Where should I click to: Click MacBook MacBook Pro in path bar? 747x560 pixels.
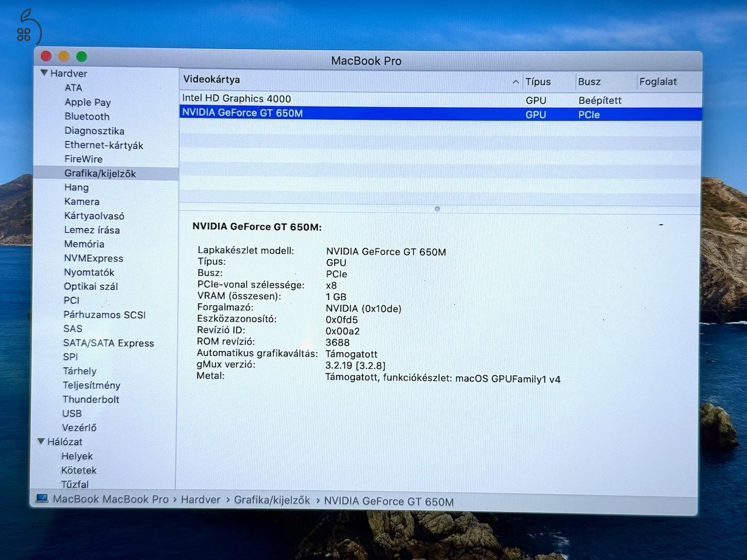[x=110, y=499]
